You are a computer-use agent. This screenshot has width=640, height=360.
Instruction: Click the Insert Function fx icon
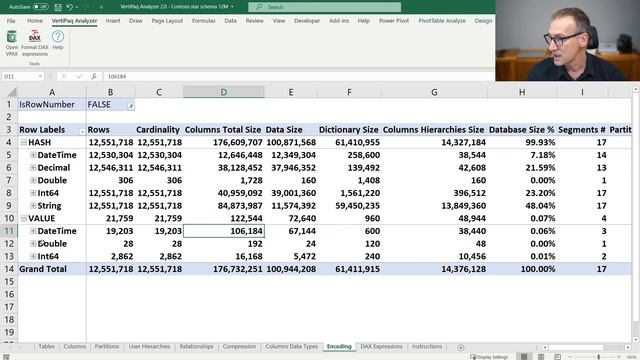click(x=94, y=76)
